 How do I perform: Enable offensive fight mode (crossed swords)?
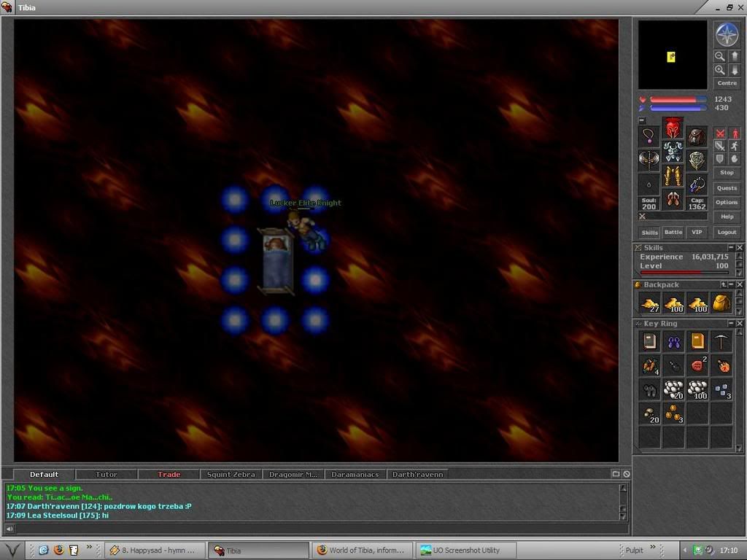(720, 134)
